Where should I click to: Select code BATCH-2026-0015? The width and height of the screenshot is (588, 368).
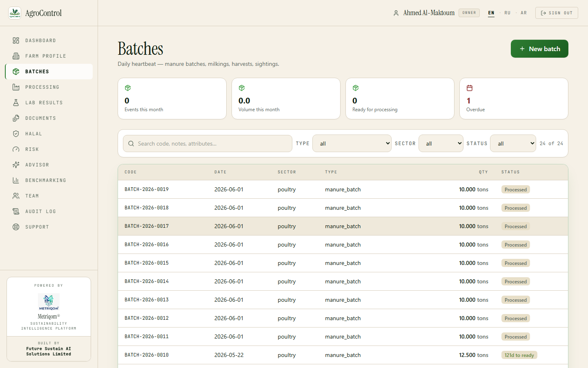(147, 263)
